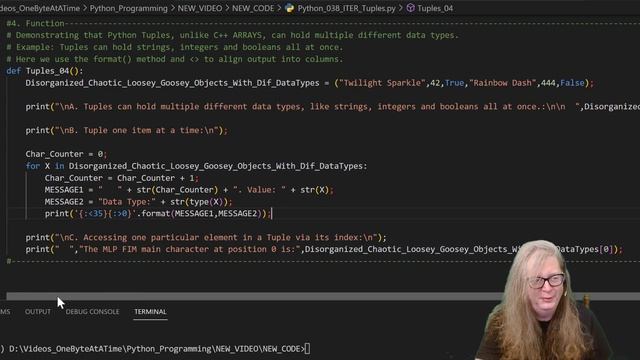Click the 'Example: Tuples can hold strings' comment

point(175,47)
